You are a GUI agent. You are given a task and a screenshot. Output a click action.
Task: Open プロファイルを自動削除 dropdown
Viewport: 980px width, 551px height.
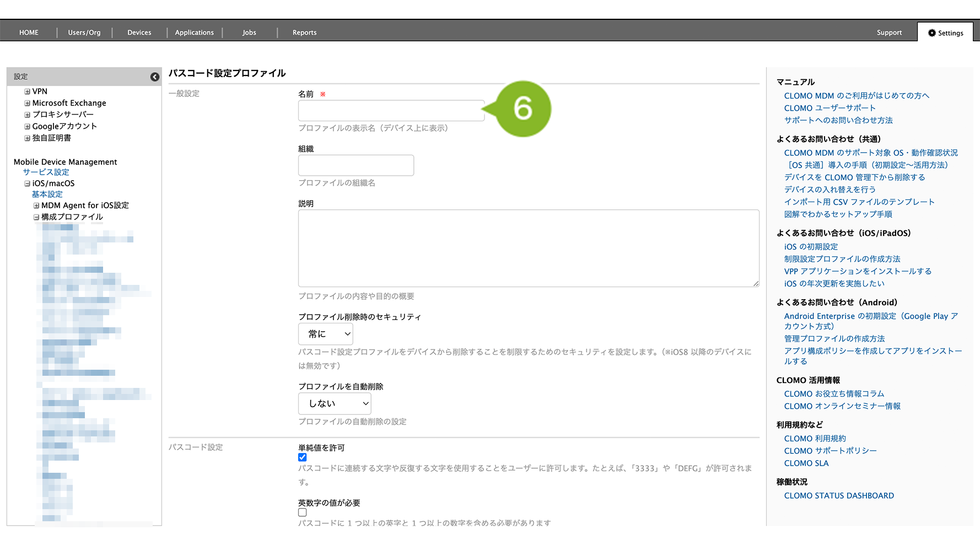click(x=334, y=403)
